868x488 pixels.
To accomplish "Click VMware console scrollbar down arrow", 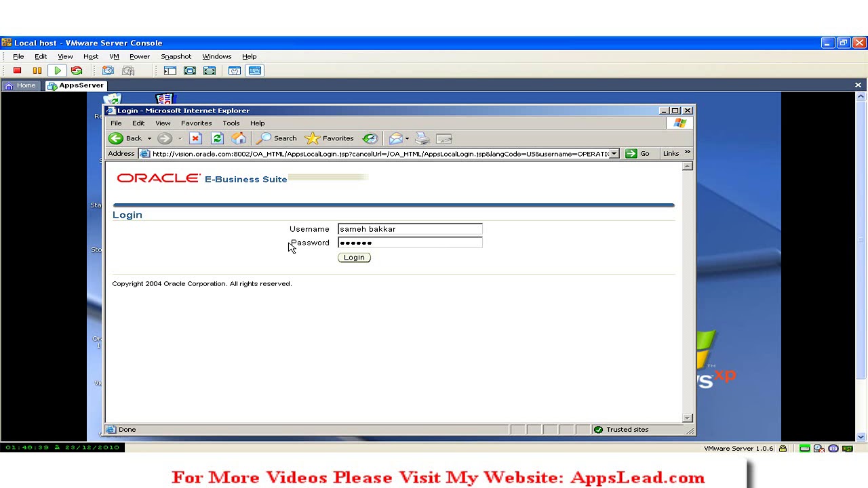I will [x=861, y=437].
